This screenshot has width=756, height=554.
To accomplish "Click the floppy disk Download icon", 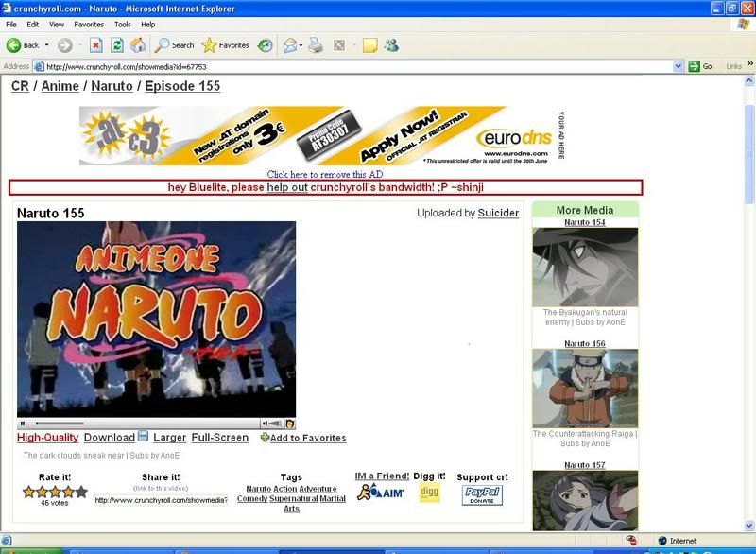I will (144, 437).
